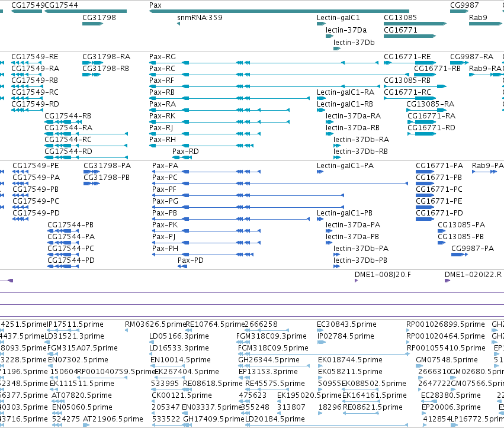
Task: Select the DME1-008J20.F feature
Action: click(x=356, y=281)
